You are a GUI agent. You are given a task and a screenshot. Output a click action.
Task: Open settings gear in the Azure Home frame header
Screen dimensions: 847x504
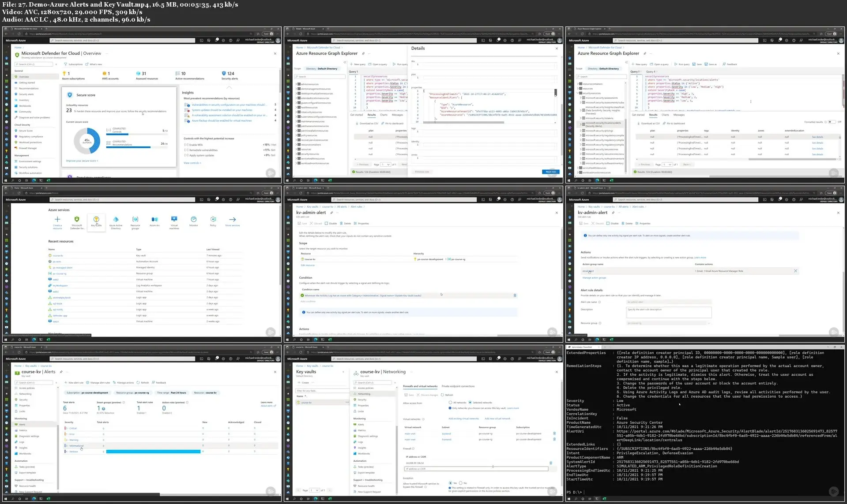223,199
